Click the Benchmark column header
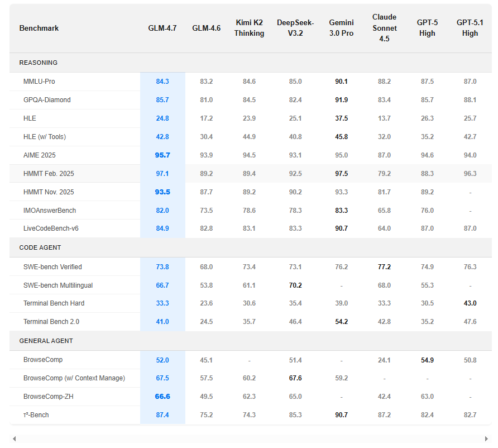 39,28
